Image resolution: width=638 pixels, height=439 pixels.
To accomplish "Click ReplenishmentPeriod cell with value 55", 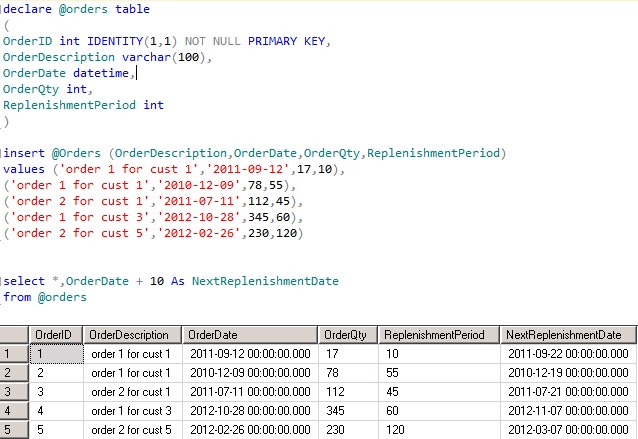I will [x=439, y=373].
